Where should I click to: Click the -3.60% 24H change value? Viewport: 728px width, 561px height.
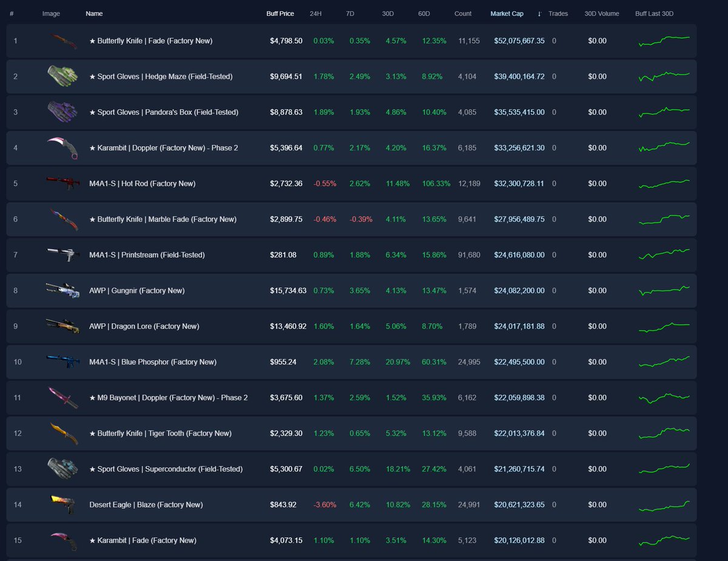[323, 505]
